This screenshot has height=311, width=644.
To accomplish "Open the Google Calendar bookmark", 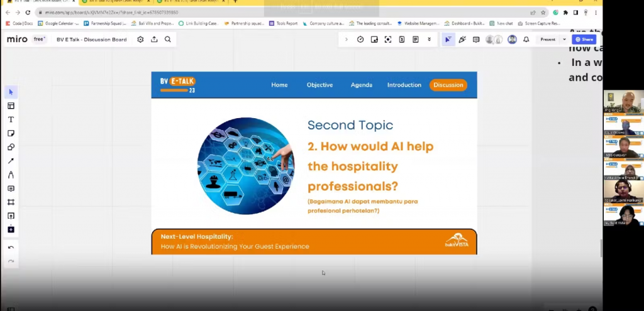I will [58, 23].
